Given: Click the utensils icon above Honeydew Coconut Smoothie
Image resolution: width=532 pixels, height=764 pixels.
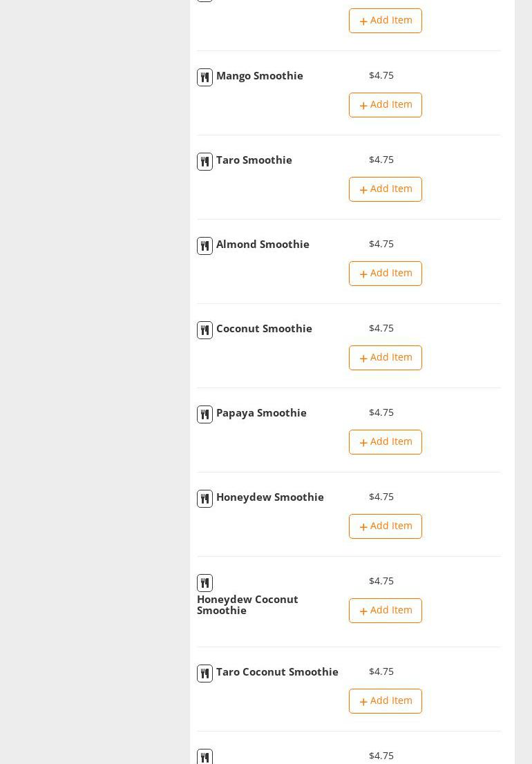Looking at the screenshot, I should [x=205, y=583].
